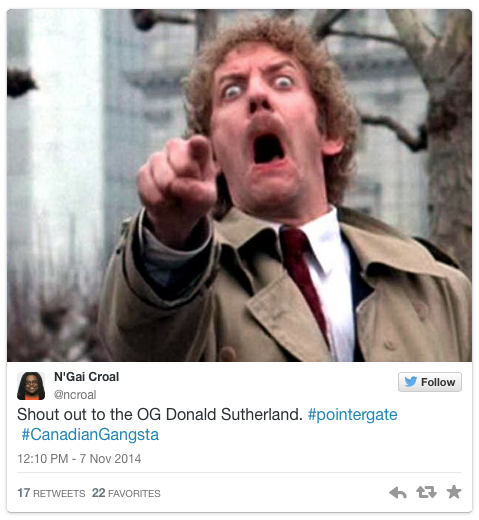
Task: Click the tweet text about Donald Sutherland
Action: [x=159, y=415]
